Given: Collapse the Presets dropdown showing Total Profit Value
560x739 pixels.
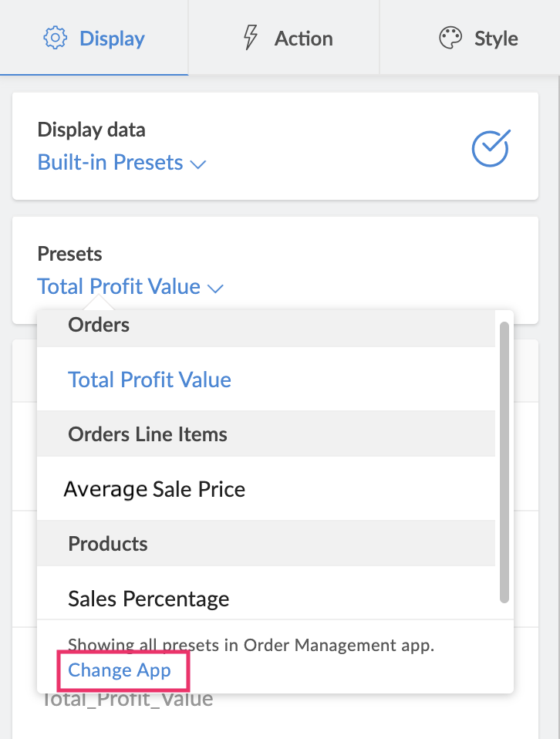Looking at the screenshot, I should click(x=119, y=287).
